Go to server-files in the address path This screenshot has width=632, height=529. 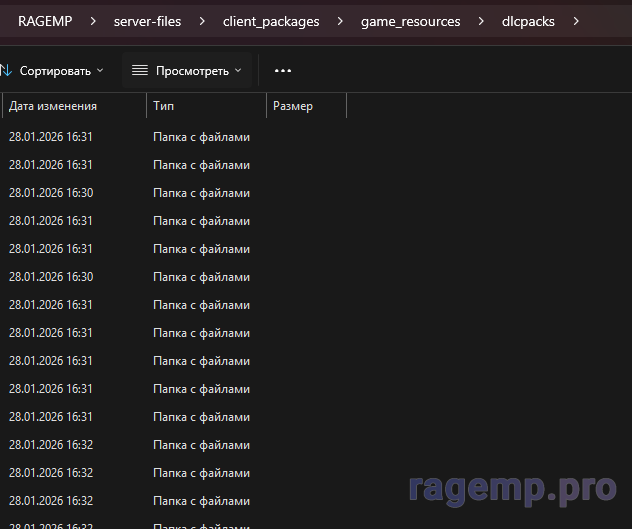147,21
